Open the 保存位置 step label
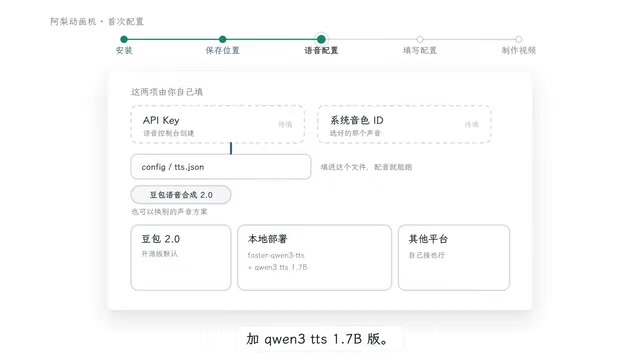640x360 pixels. pyautogui.click(x=222, y=51)
